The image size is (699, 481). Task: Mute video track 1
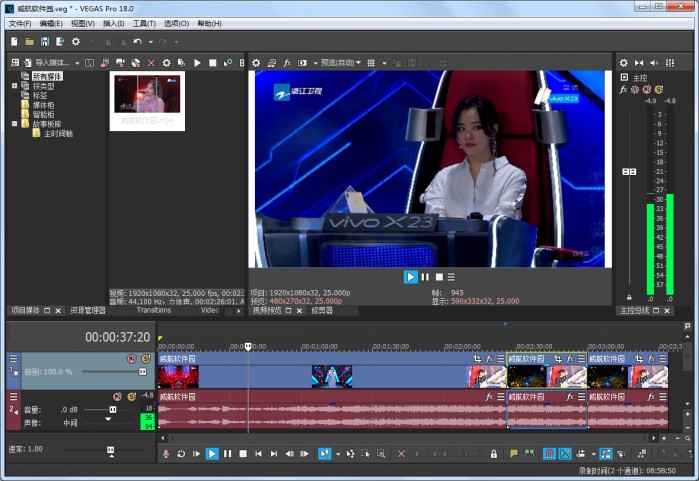point(131,358)
